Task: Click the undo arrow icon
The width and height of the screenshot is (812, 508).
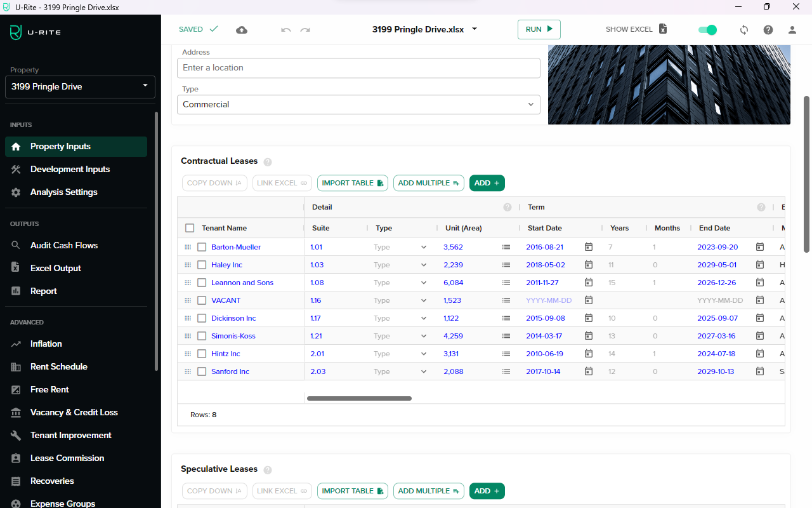Action: [x=285, y=30]
